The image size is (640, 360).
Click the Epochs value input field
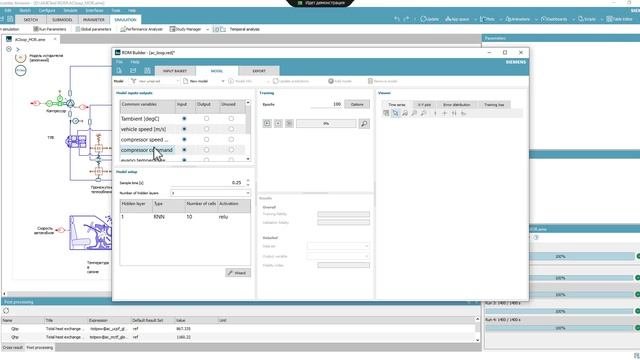point(326,104)
